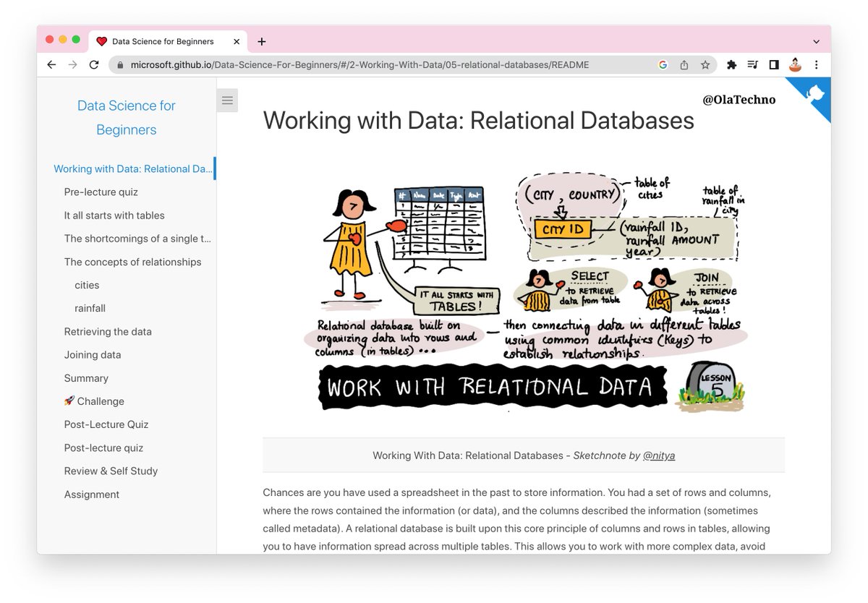The height and width of the screenshot is (603, 868).
Task: Go to Post-Lecture Quiz with capital Q
Action: [x=106, y=424]
